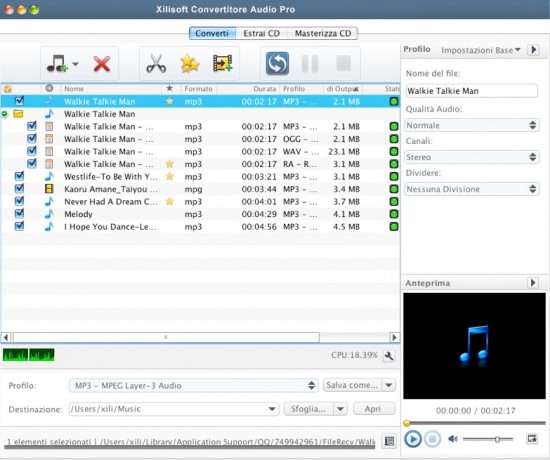Open Qualità Audio Normale dropdown
The image size is (550, 460).
pyautogui.click(x=472, y=125)
